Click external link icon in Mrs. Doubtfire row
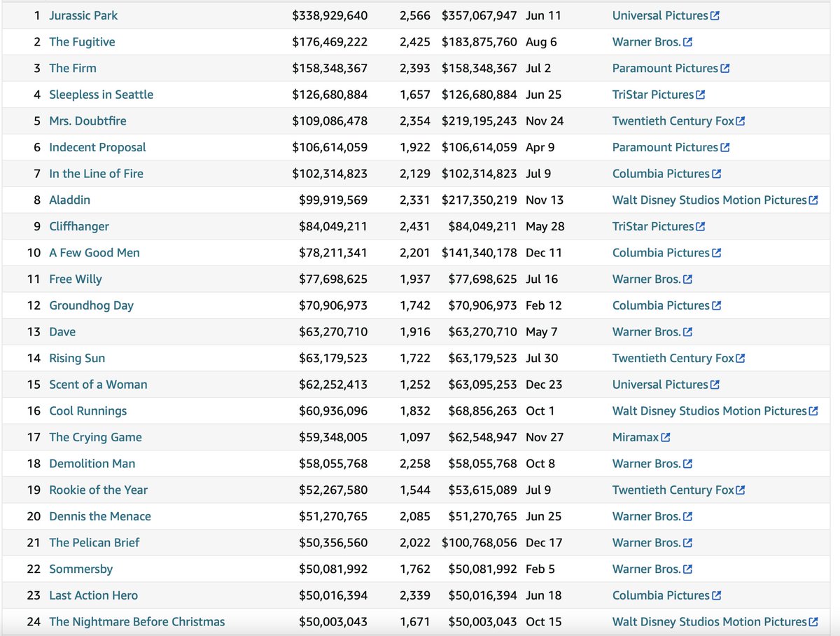Viewport: 840px width, 636px height. click(741, 121)
